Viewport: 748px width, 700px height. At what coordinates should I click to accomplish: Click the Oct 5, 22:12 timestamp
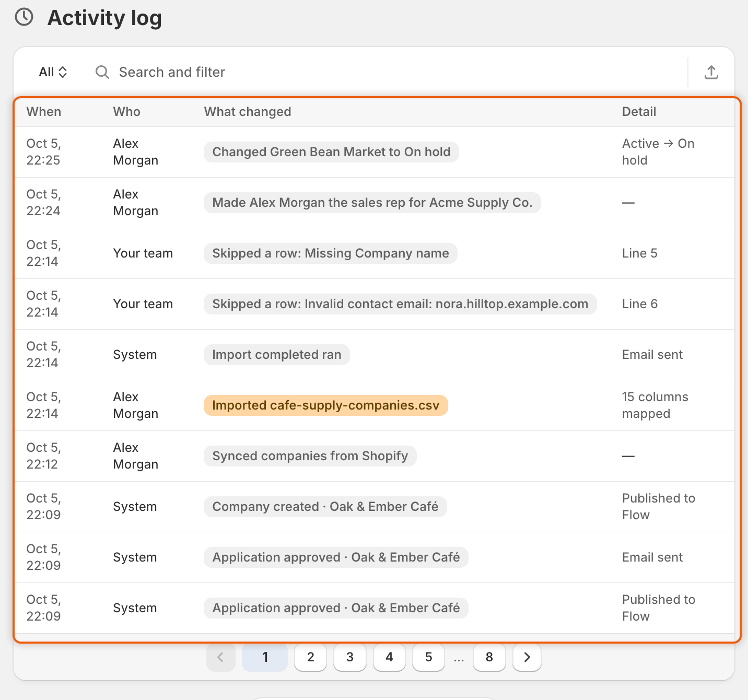click(x=44, y=456)
